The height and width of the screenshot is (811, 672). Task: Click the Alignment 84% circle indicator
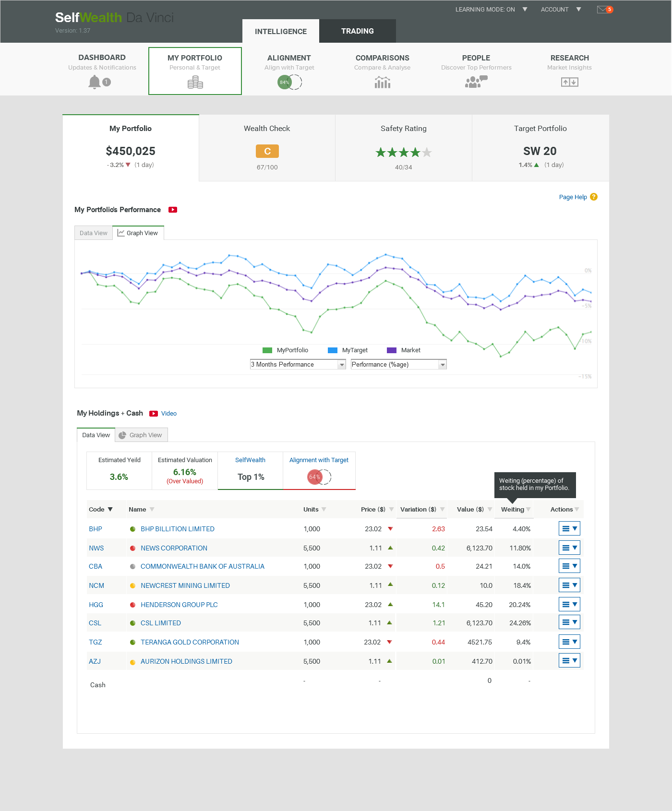click(x=285, y=82)
